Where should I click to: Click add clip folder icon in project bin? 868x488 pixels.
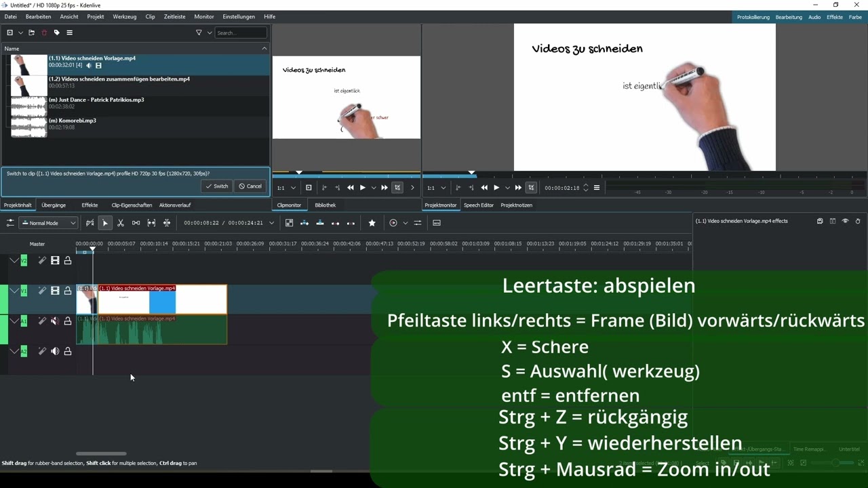click(x=31, y=33)
